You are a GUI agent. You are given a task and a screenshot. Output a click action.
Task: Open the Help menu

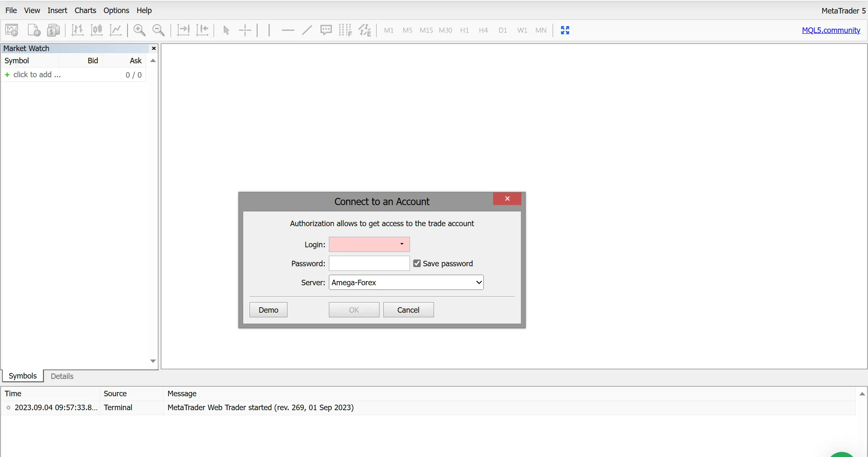click(x=144, y=10)
